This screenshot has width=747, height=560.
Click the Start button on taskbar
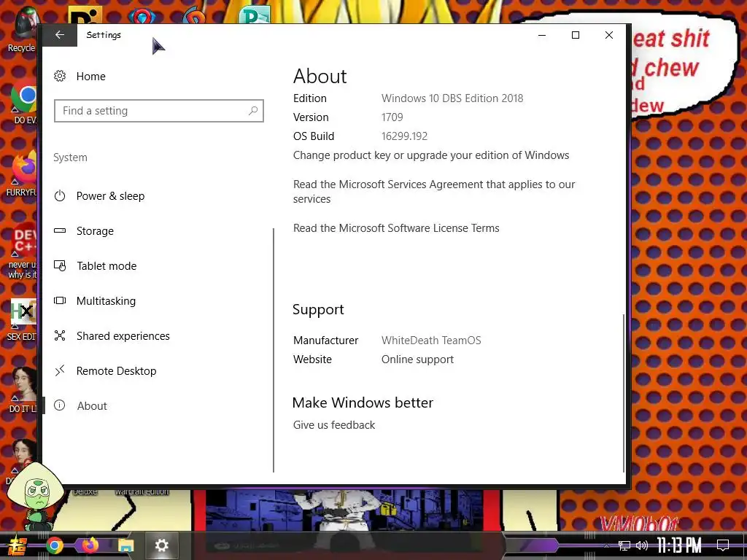tap(16, 545)
